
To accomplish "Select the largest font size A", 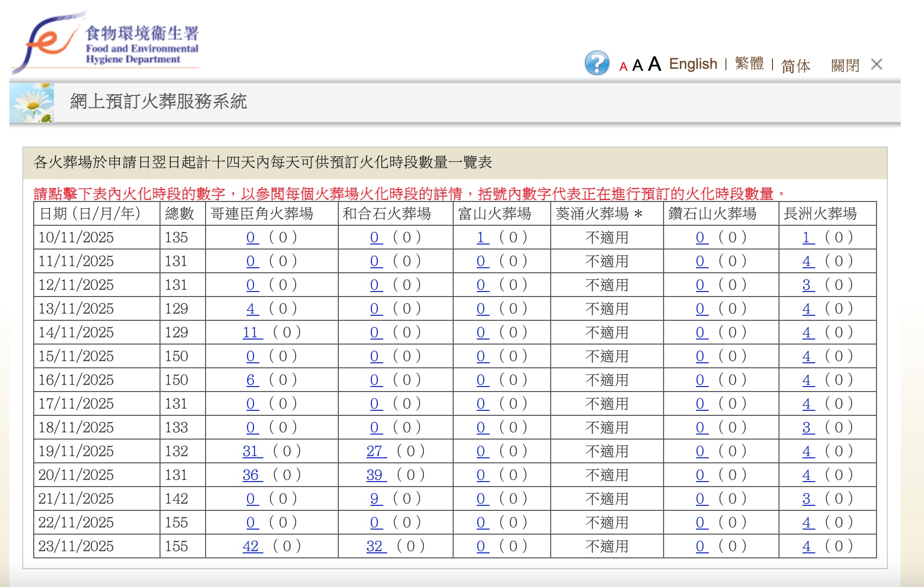I will tap(654, 64).
